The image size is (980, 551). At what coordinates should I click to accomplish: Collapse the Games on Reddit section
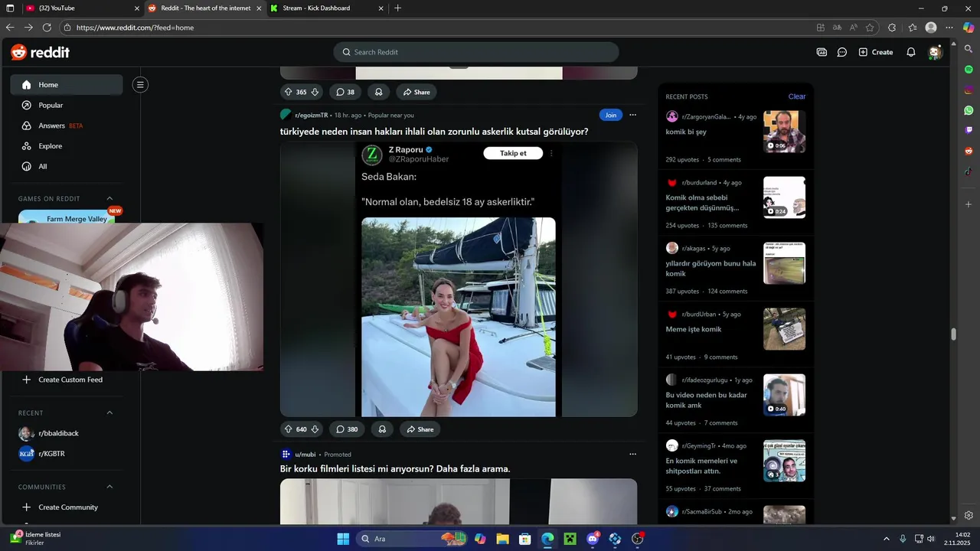(x=109, y=198)
